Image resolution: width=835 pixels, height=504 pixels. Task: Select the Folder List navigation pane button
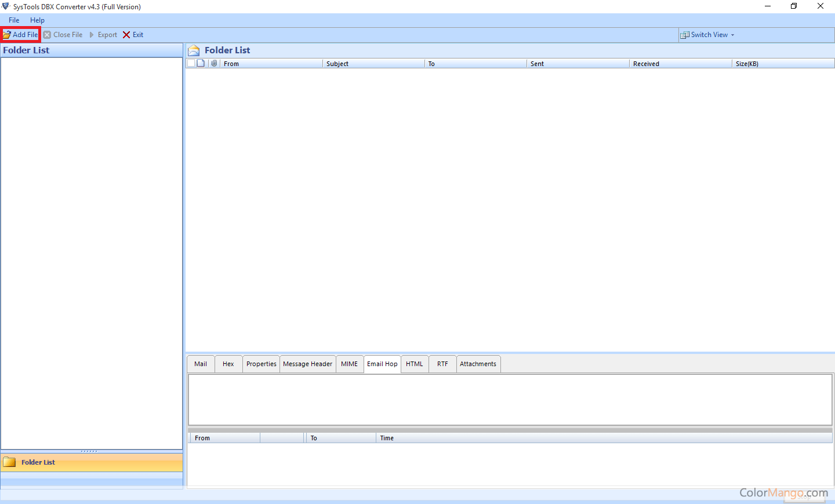[x=92, y=462]
